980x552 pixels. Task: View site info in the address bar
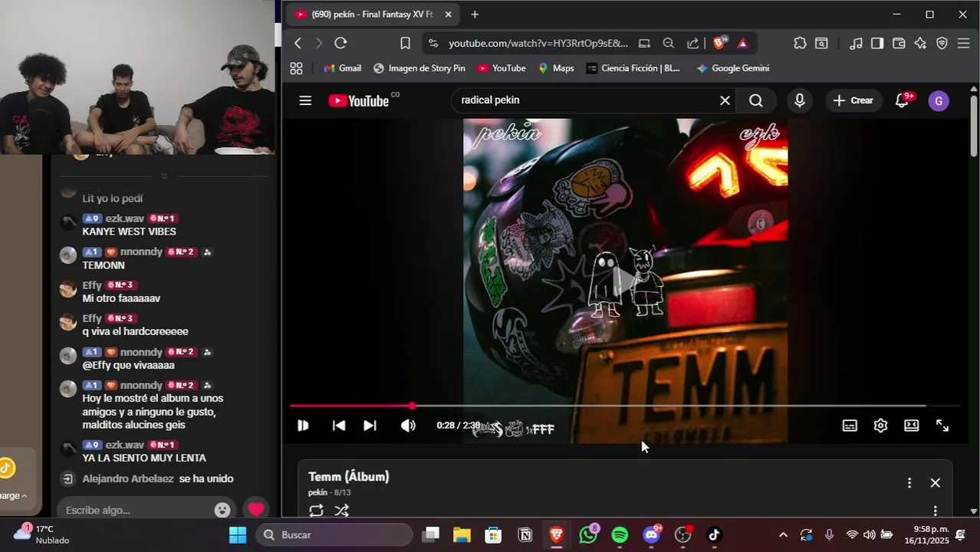(x=433, y=44)
